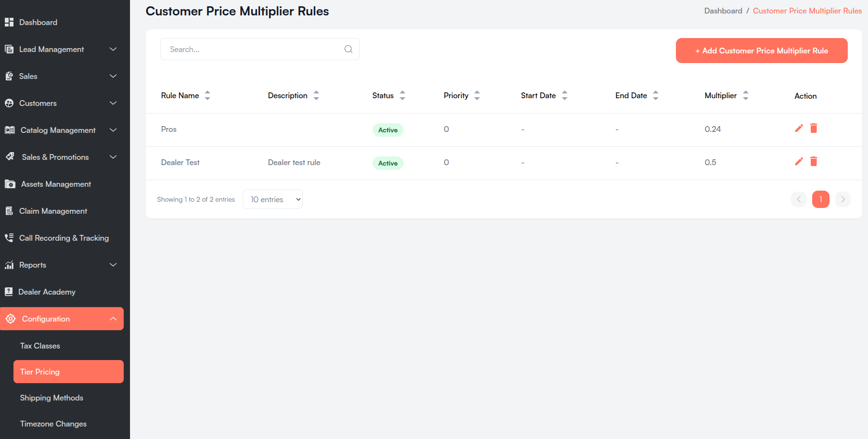Image resolution: width=868 pixels, height=439 pixels.
Task: Click the Customers sidebar icon
Action: tap(9, 103)
